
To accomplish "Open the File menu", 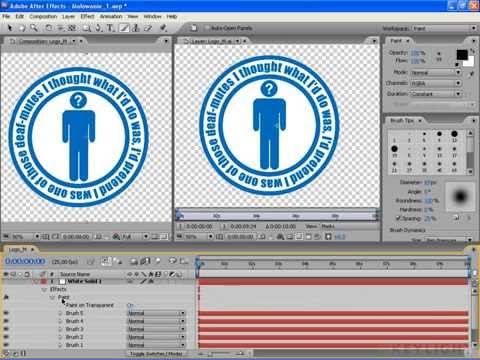I will 6,16.
